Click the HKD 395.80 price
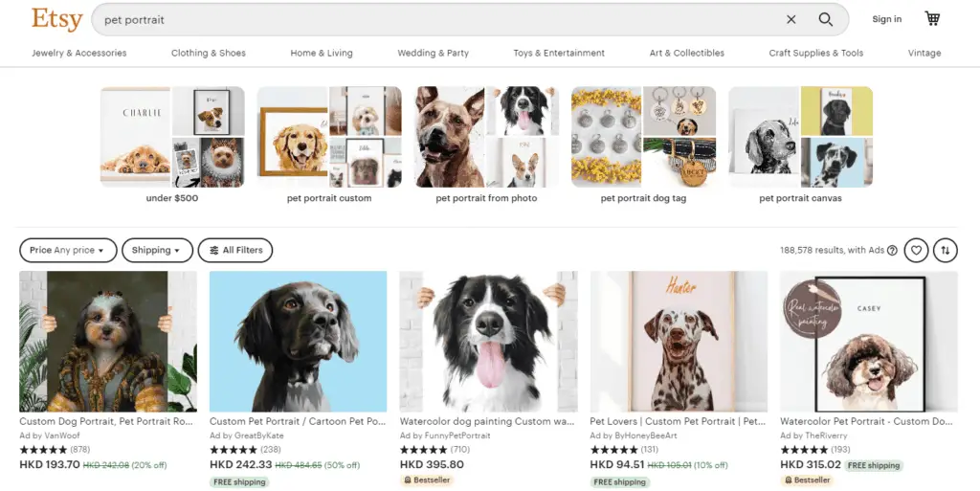Image resolution: width=980 pixels, height=491 pixels. [x=432, y=465]
